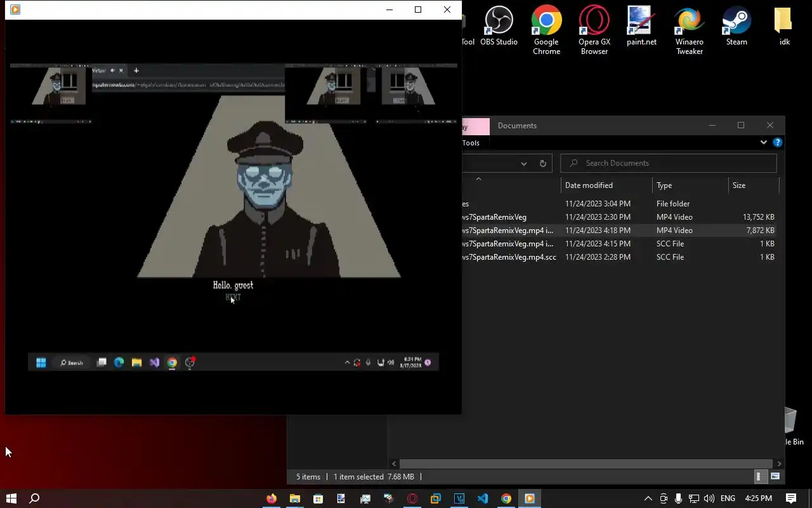Open the overlapping-squares VM taskbar icon

[x=436, y=498]
